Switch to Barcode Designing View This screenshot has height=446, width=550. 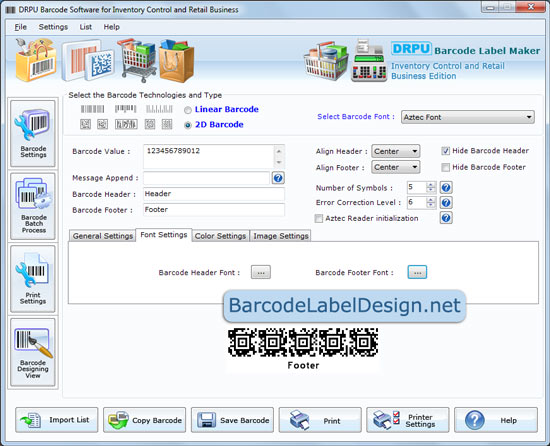[x=33, y=352]
